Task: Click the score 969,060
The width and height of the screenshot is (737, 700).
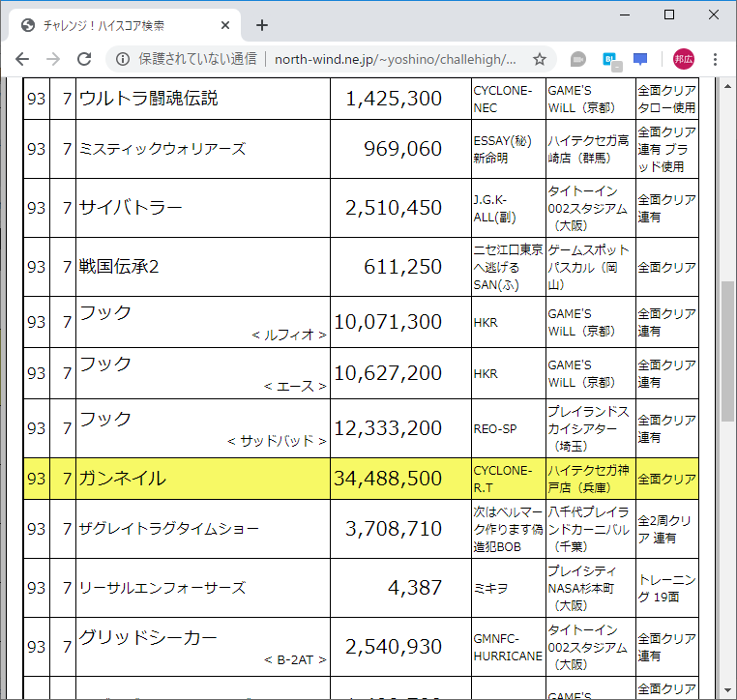Action: 402,149
